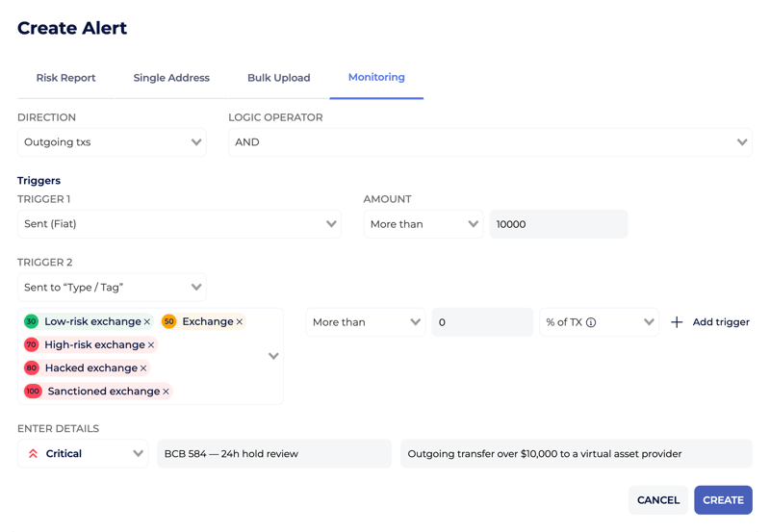770x532 pixels.
Task: Click the Sanctioned exchange tag label
Action: [x=104, y=392]
